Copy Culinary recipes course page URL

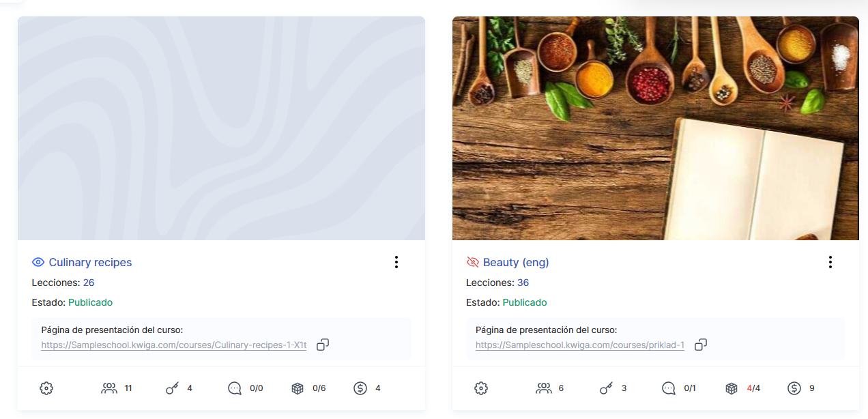point(323,345)
